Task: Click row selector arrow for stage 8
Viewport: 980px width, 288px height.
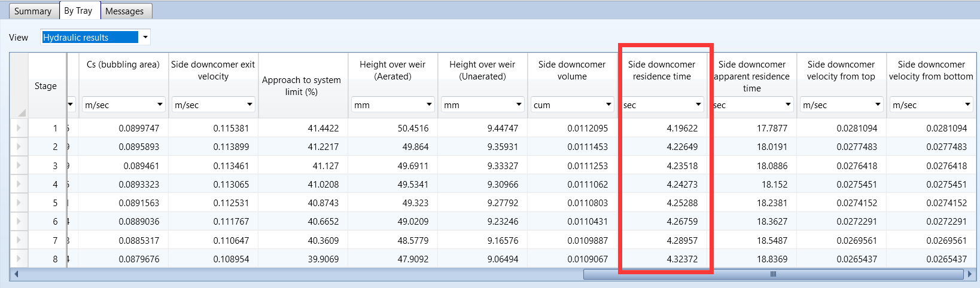Action: (x=19, y=259)
